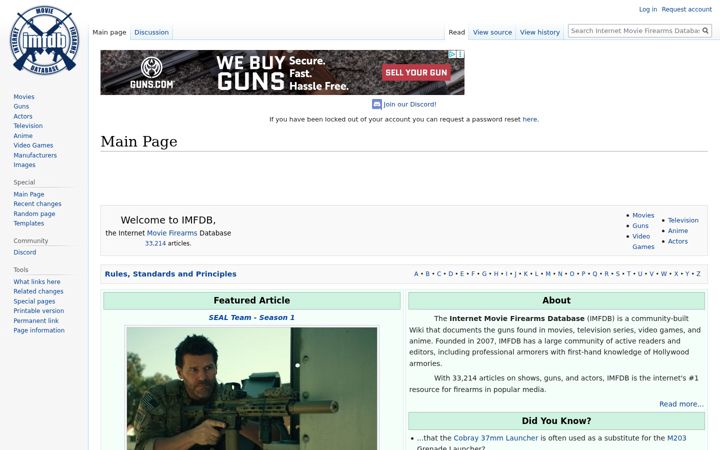This screenshot has height=450, width=720.
Task: Open Random page in the sidebar
Action: (x=34, y=214)
